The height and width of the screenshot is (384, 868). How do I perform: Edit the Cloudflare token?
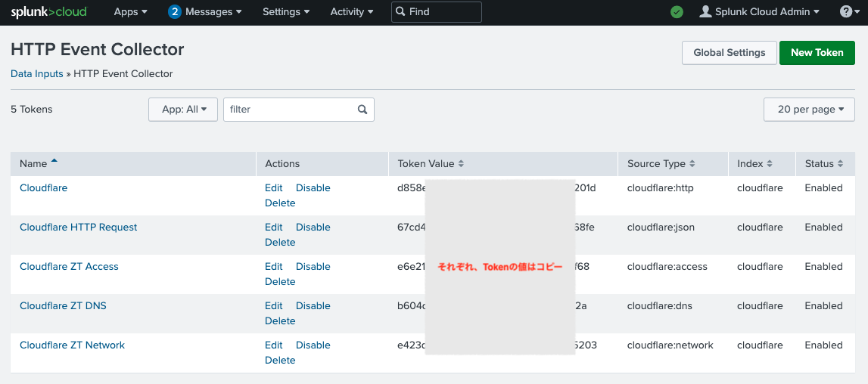[x=274, y=188]
